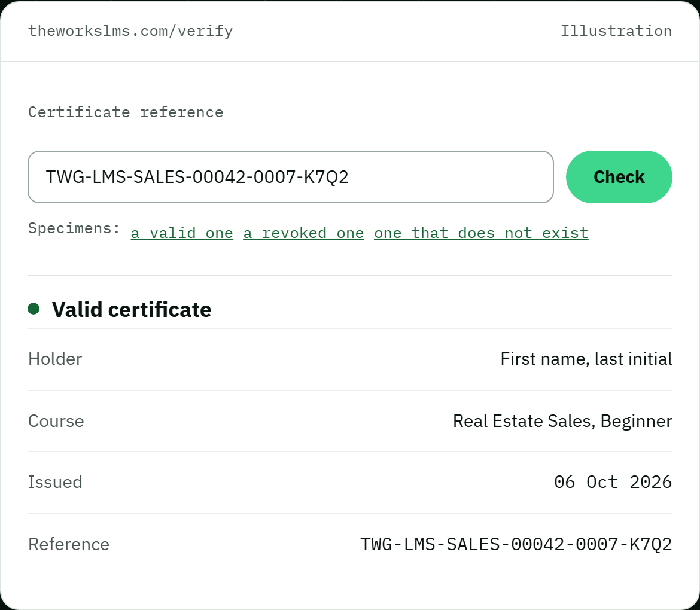Click the 'Certificate reference' label
This screenshot has height=610, width=700.
(x=126, y=112)
